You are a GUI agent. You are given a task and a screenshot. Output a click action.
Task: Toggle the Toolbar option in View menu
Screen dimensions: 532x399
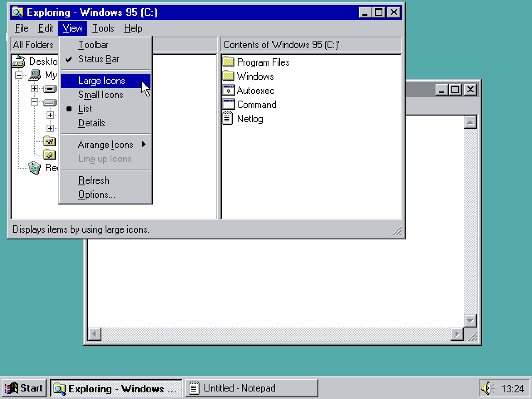(x=106, y=45)
